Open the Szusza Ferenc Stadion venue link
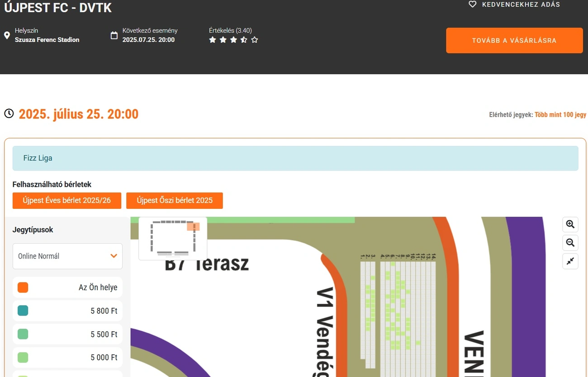 [47, 40]
